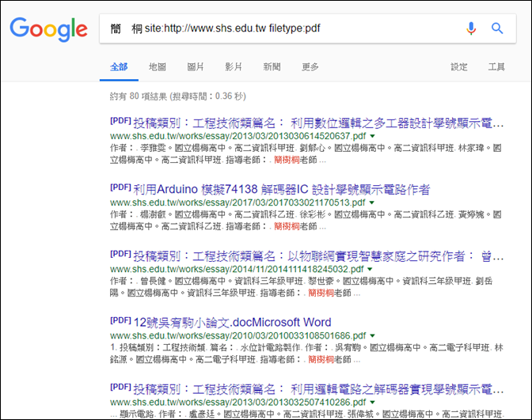Switch to the 地圖 tab
532x420 pixels.
[x=158, y=66]
